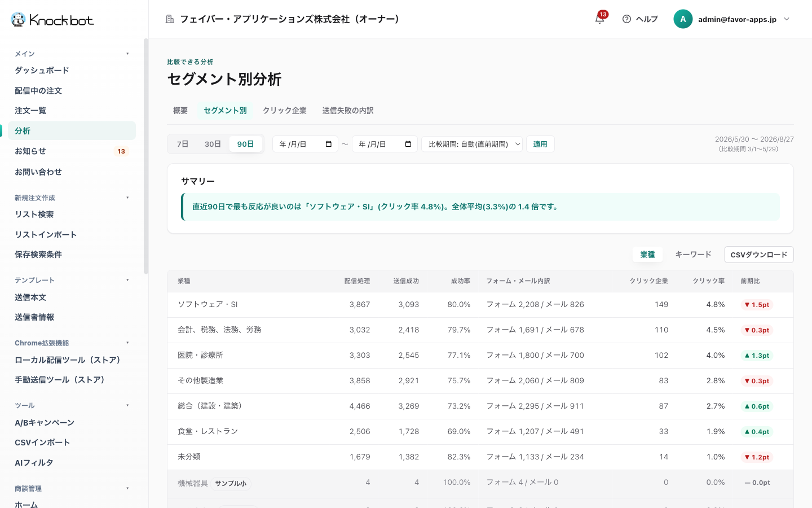Collapse the ツール sidebar section
This screenshot has width=812, height=508.
coord(127,405)
